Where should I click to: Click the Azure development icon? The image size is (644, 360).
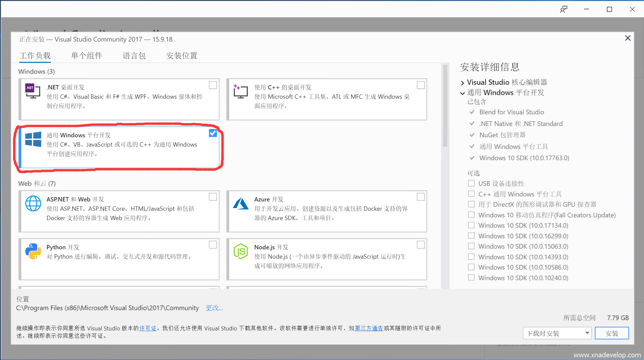point(241,203)
